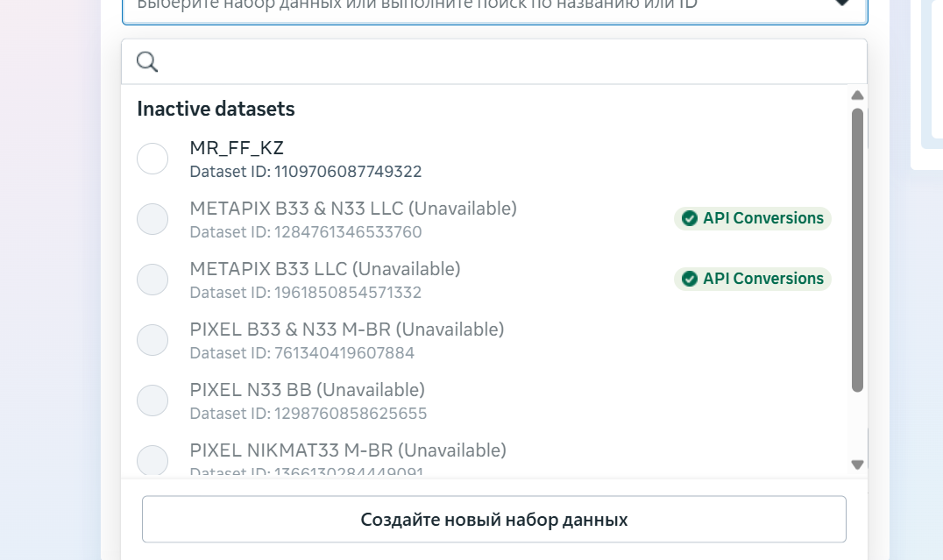Select the METAPIX B33 LLC radio button
Image resolution: width=943 pixels, height=560 pixels.
click(x=152, y=280)
